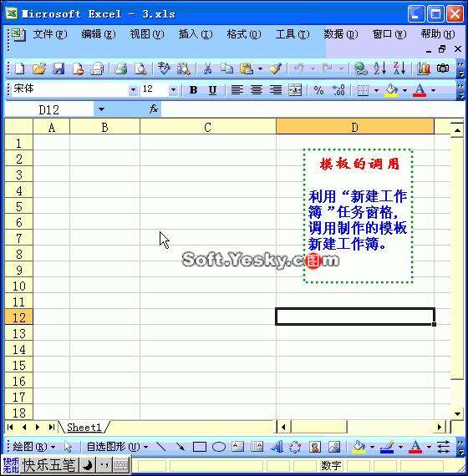Cut selection with scissors icon
The width and height of the screenshot is (468, 476).
pos(207,68)
